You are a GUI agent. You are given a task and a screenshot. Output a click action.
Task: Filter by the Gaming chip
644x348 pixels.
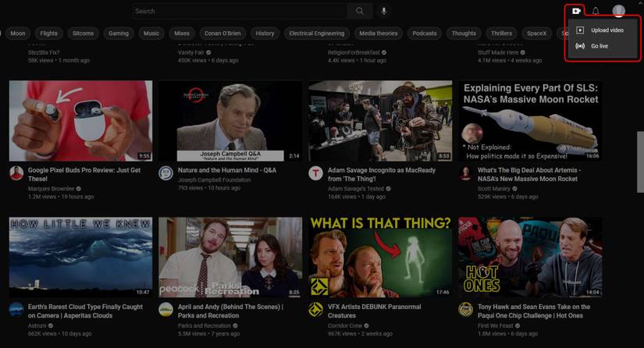[119, 34]
